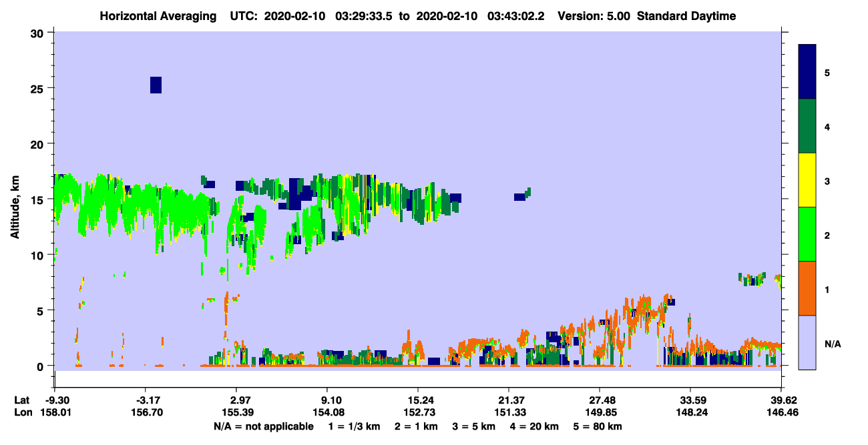Click longitude value 158.01
The height and width of the screenshot is (445, 868).
tap(55, 412)
